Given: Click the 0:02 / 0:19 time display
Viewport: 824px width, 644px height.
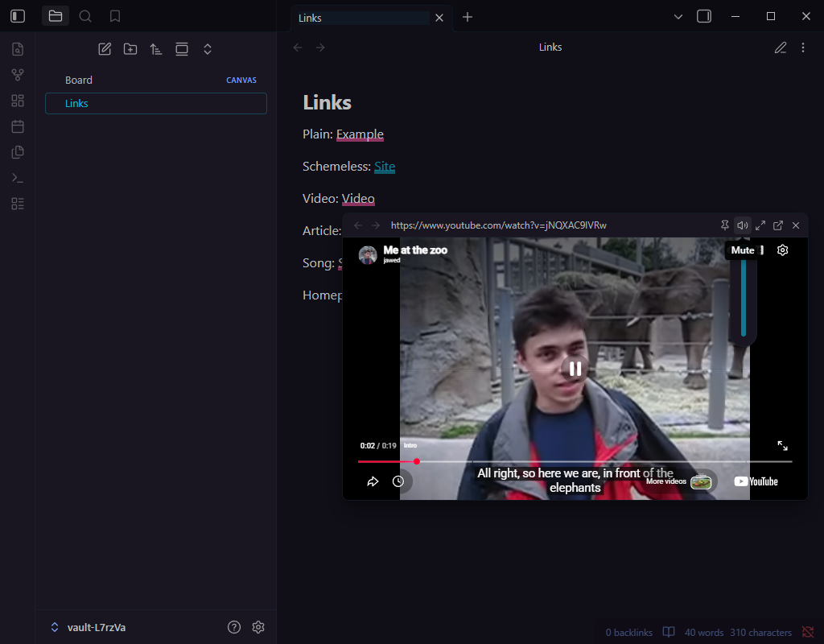Looking at the screenshot, I should [378, 446].
